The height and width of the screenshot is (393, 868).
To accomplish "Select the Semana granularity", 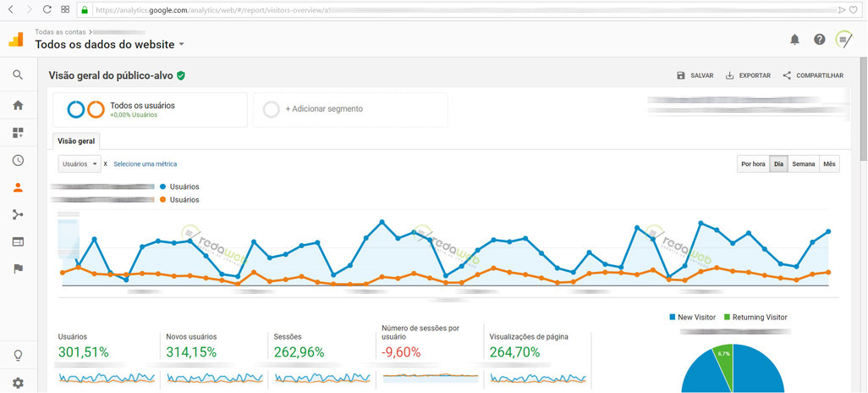I will click(x=803, y=164).
